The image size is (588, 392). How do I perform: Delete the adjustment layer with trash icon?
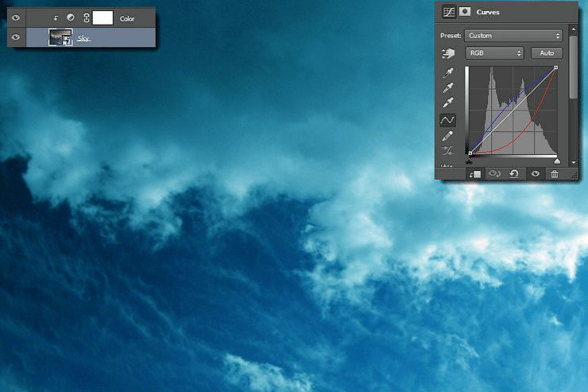point(555,173)
